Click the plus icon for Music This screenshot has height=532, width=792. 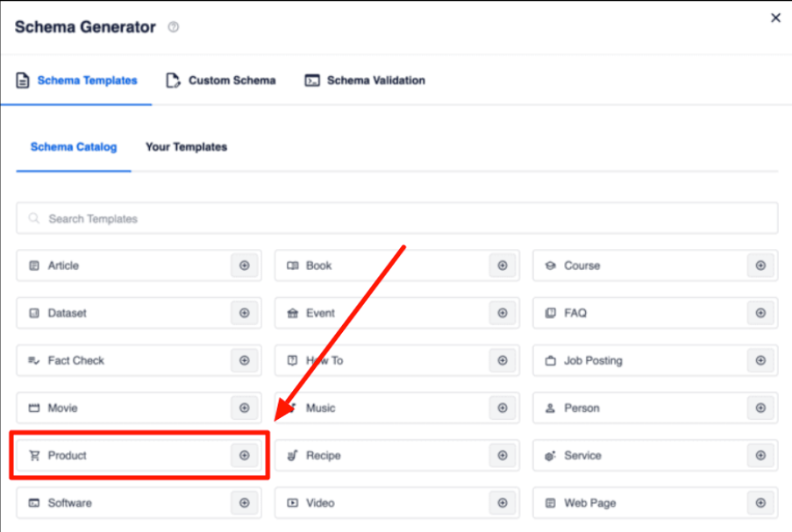coord(503,408)
